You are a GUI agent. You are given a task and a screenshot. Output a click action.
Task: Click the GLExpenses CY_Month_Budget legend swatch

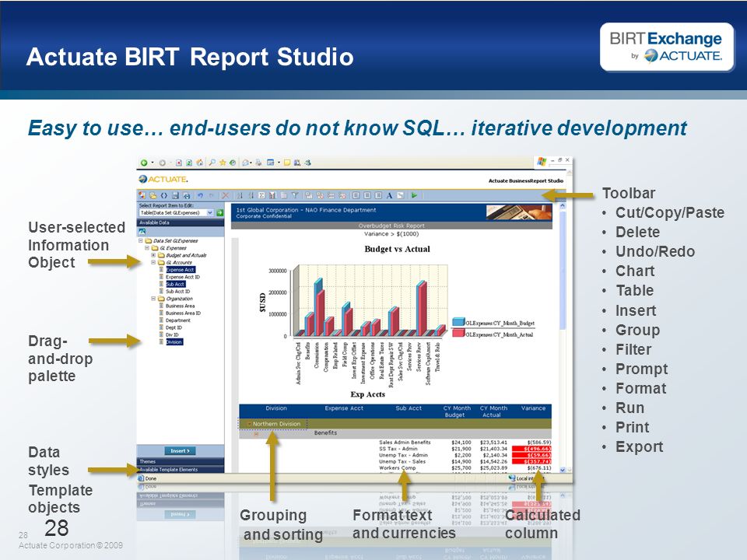click(458, 322)
